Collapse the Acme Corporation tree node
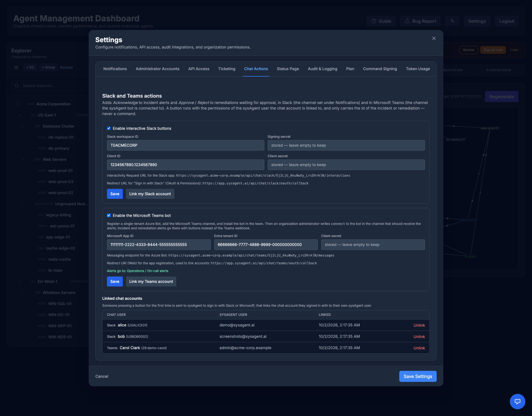This screenshot has width=532, height=416. (17, 104)
